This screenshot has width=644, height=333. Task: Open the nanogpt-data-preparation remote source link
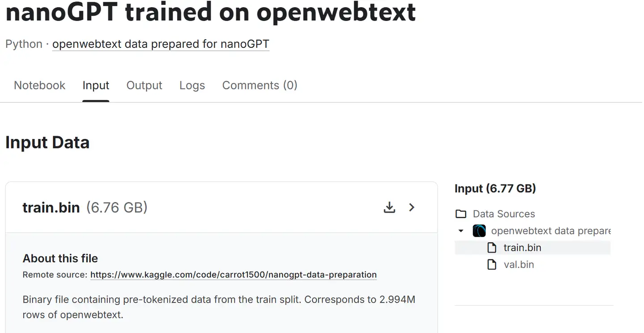coord(233,275)
